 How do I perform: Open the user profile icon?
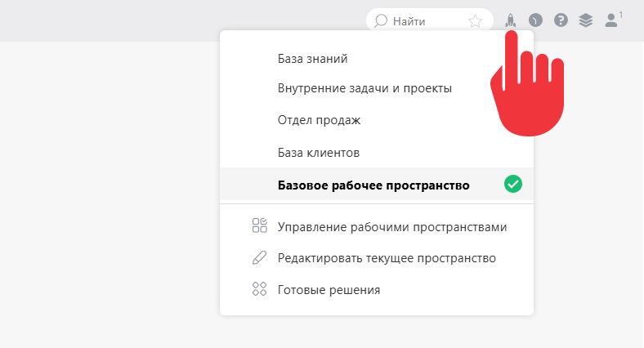[611, 20]
